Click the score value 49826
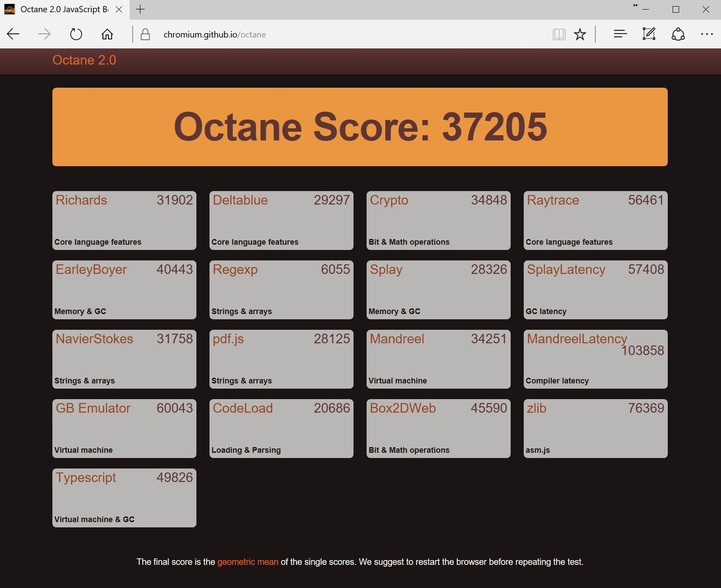The width and height of the screenshot is (721, 588). point(175,478)
